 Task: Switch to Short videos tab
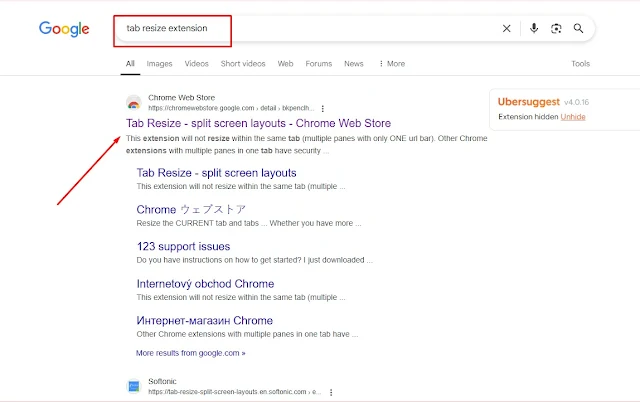point(243,64)
